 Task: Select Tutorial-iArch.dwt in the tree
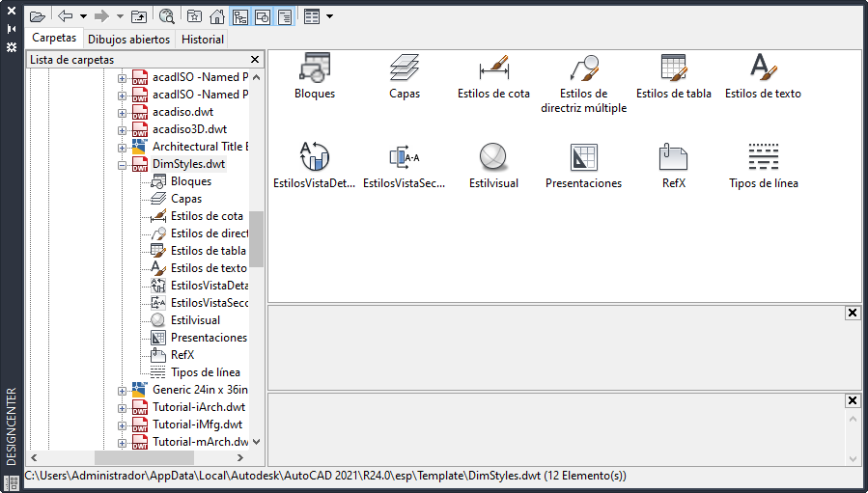pyautogui.click(x=199, y=407)
